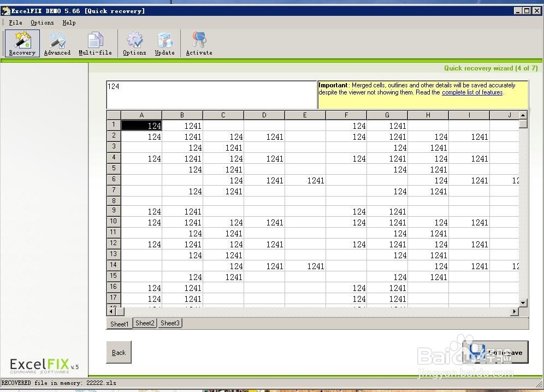Click the Go to save button
544x392 pixels.
[495, 352]
